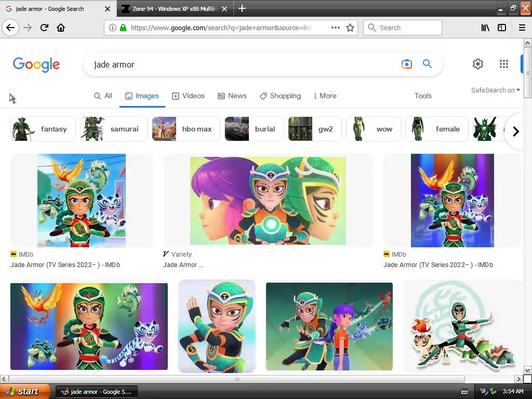Open the rainbow-background IMDb thumbnail at right
This screenshot has height=399, width=532.
pyautogui.click(x=453, y=201)
